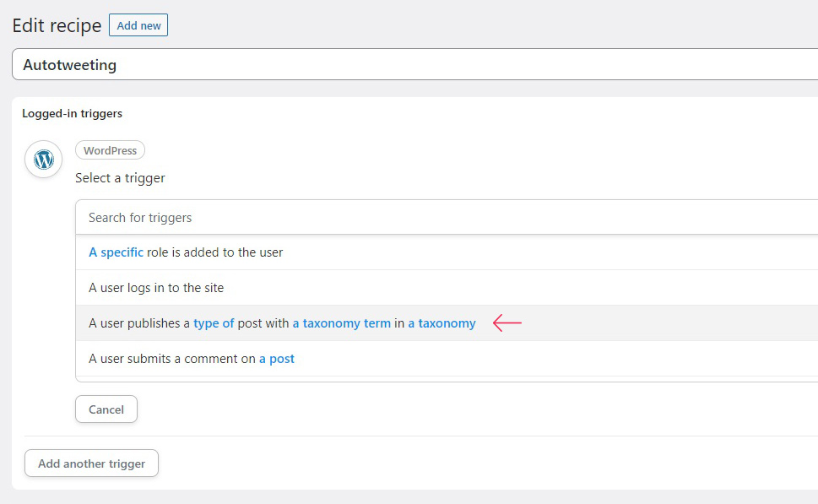Choose 'A user publishes a type of post' trigger
Viewport: 818px width, 504px height.
pyautogui.click(x=447, y=323)
